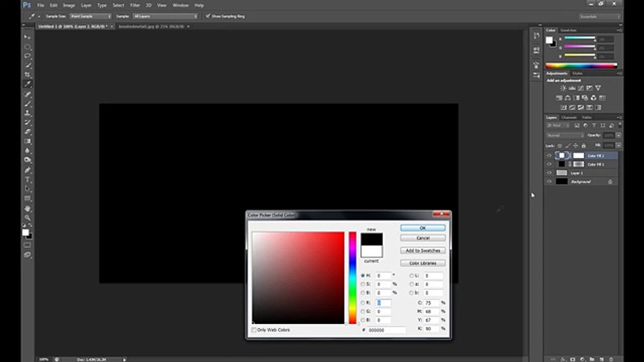Click OK in the Color Picker

pyautogui.click(x=423, y=228)
